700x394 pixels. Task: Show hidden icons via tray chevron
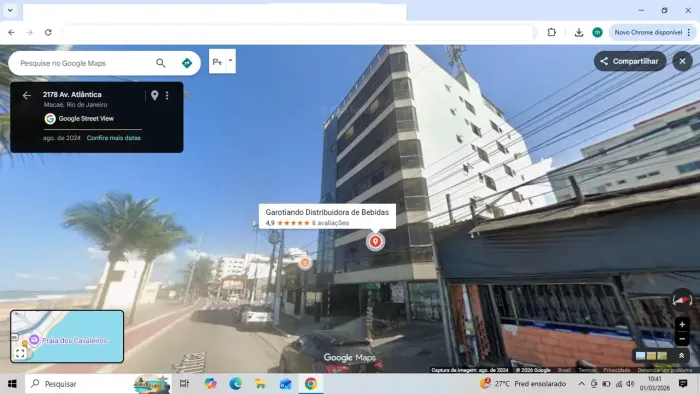(x=581, y=383)
